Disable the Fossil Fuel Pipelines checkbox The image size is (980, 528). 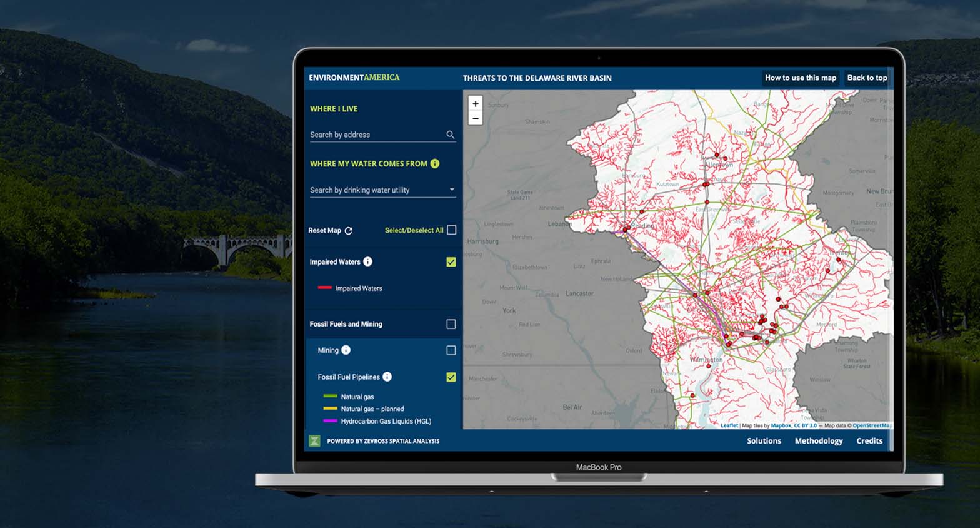tap(451, 377)
